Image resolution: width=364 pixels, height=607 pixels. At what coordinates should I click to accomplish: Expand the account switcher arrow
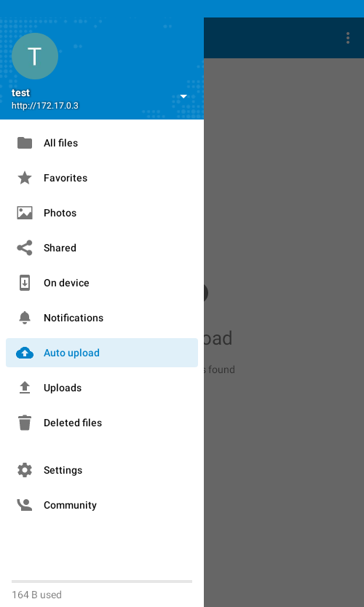[x=183, y=96]
